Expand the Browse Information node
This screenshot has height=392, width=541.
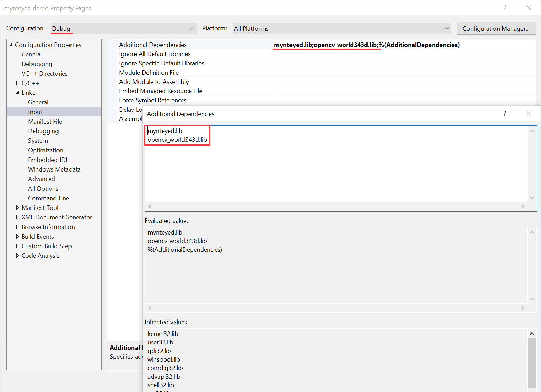17,227
